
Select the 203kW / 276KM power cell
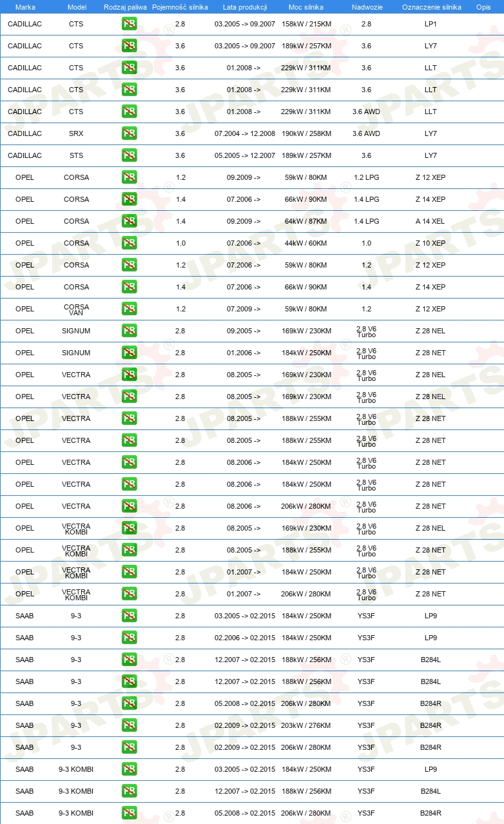(306, 725)
